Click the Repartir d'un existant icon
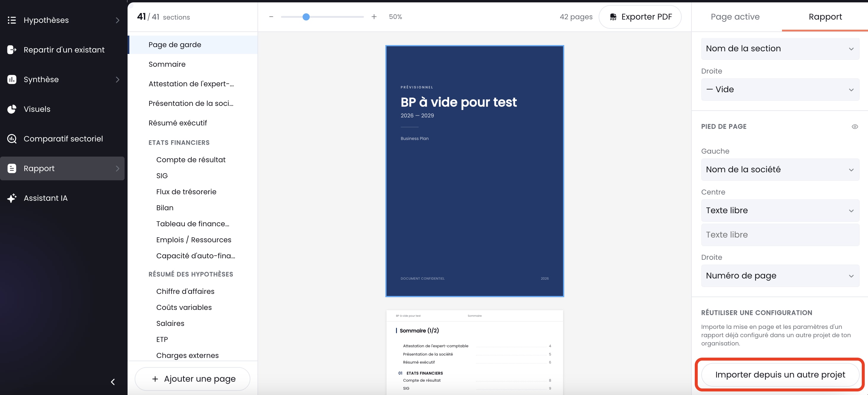 click(x=12, y=50)
